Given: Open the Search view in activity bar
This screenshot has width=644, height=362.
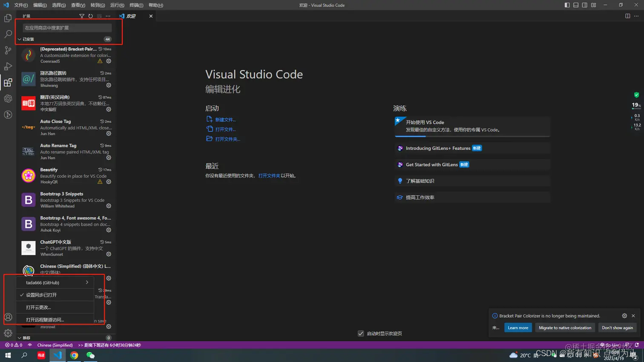Looking at the screenshot, I should point(8,34).
